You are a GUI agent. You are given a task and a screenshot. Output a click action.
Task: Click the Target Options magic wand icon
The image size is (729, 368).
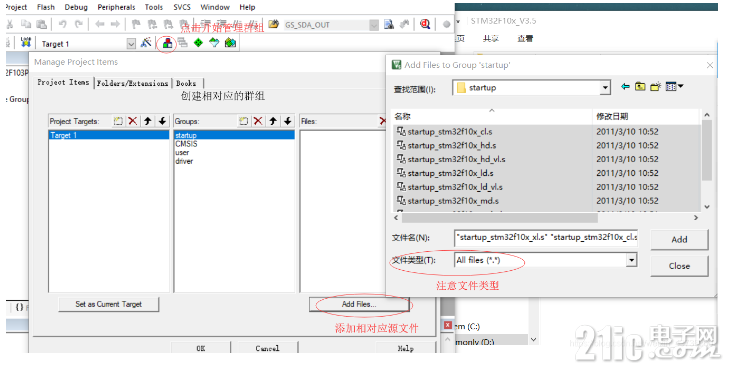tap(146, 43)
